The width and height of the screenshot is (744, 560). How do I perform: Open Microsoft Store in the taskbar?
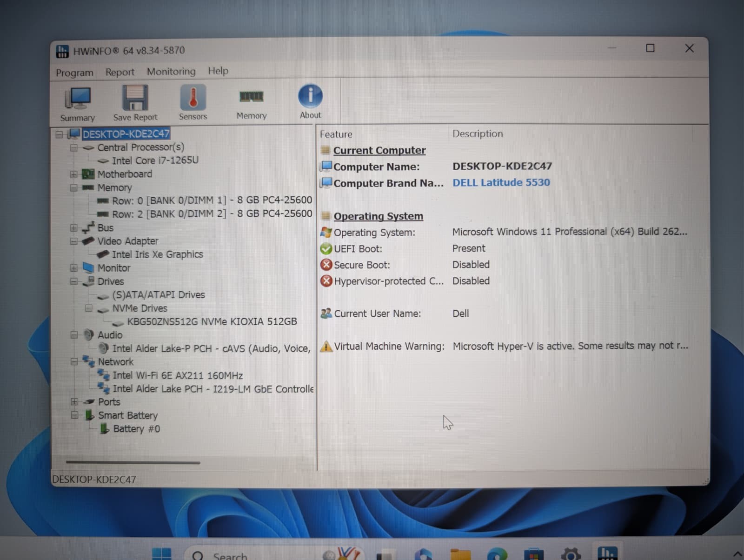click(x=534, y=554)
